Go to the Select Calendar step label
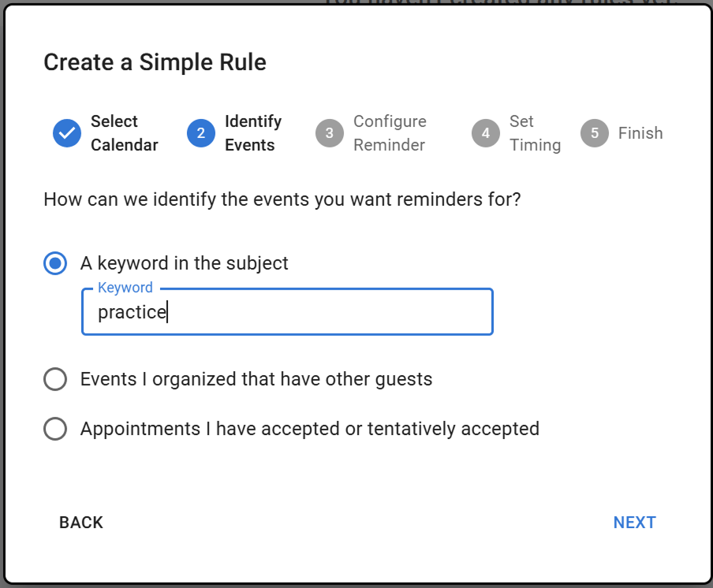This screenshot has height=588, width=713. click(x=124, y=133)
